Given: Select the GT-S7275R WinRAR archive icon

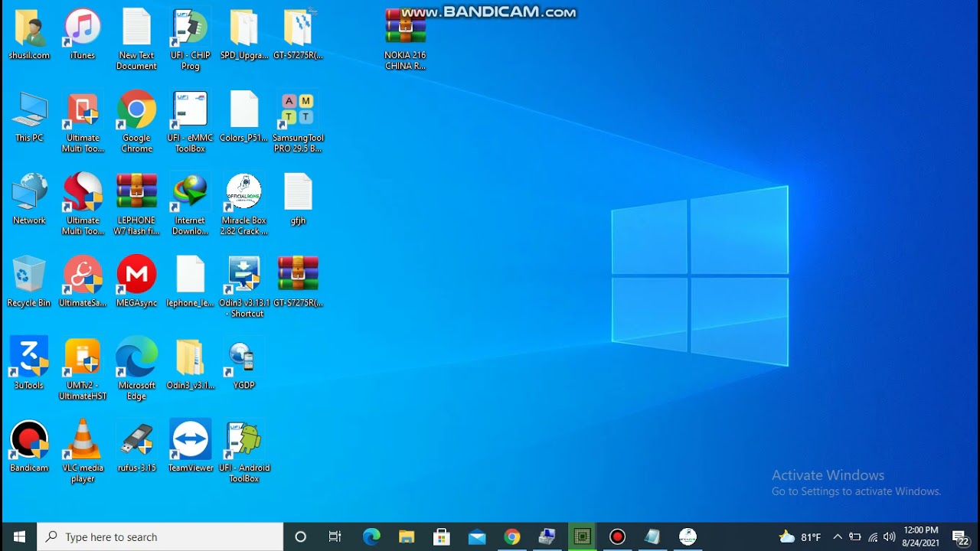Looking at the screenshot, I should click(298, 282).
